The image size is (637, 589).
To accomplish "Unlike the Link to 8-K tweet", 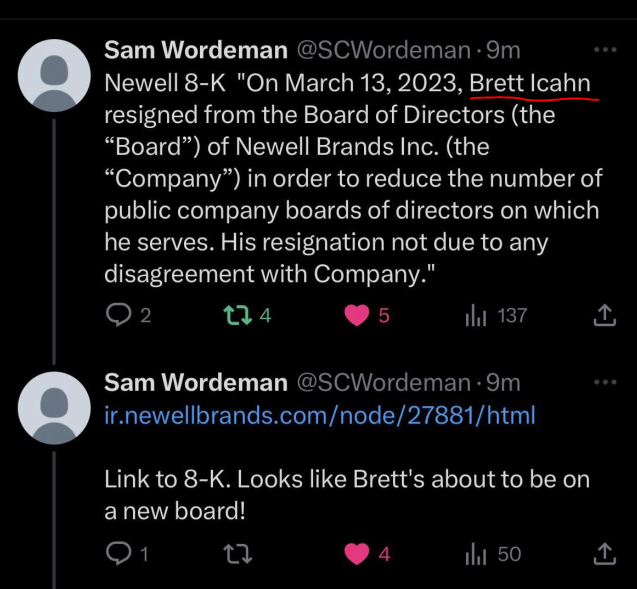I will pos(356,553).
